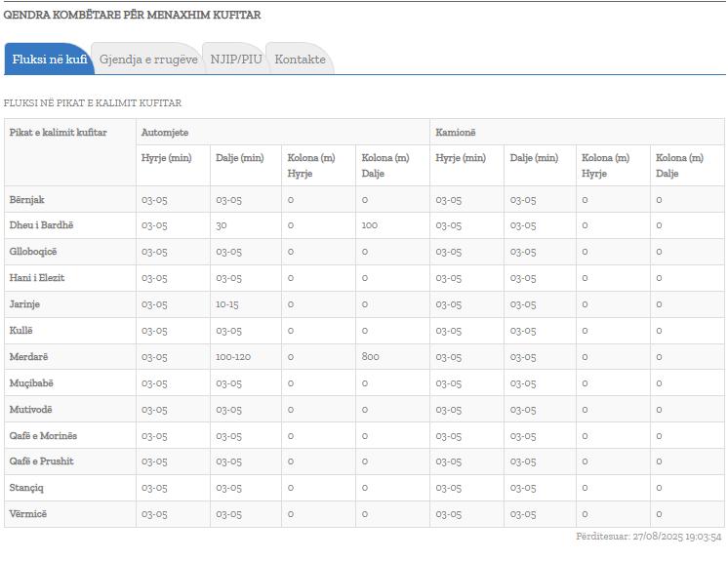728x561 pixels.
Task: Click the Merdarë crossing name
Action: pos(28,357)
